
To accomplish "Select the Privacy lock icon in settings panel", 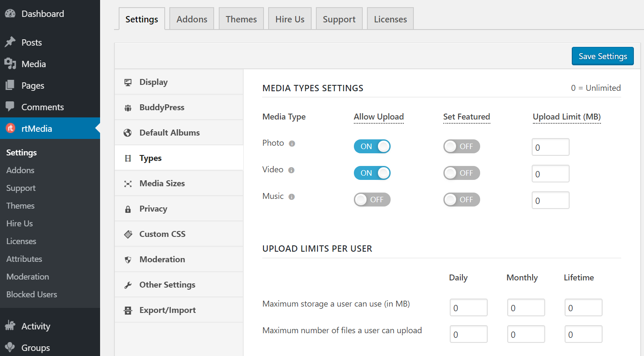I will tap(128, 209).
